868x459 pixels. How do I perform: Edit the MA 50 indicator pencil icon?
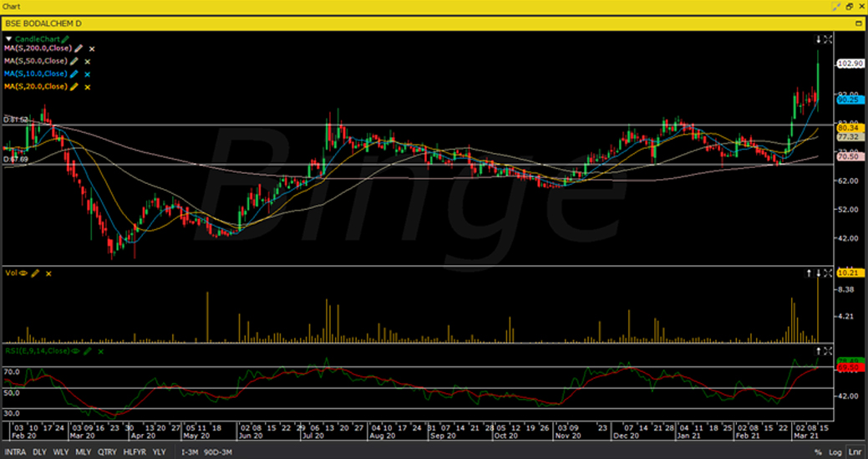74,62
